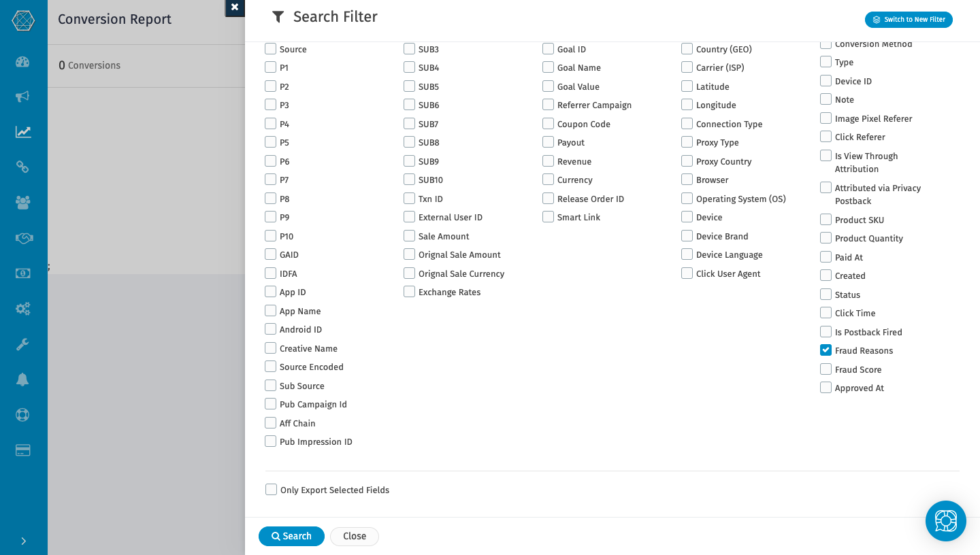The image size is (980, 555).
Task: Expand the sidebar with the bottom chevron
Action: pos(23,541)
